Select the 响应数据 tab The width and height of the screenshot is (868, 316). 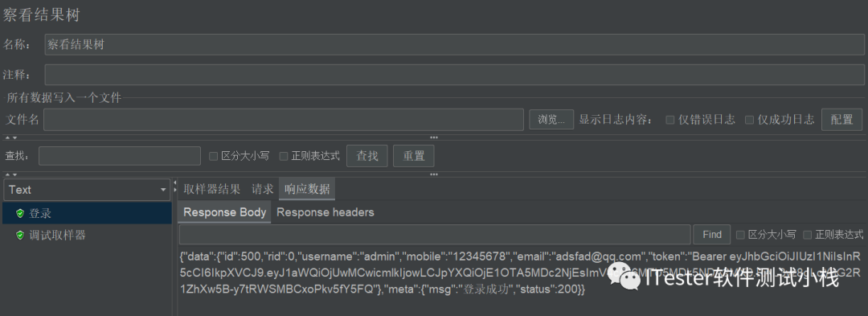coord(307,189)
